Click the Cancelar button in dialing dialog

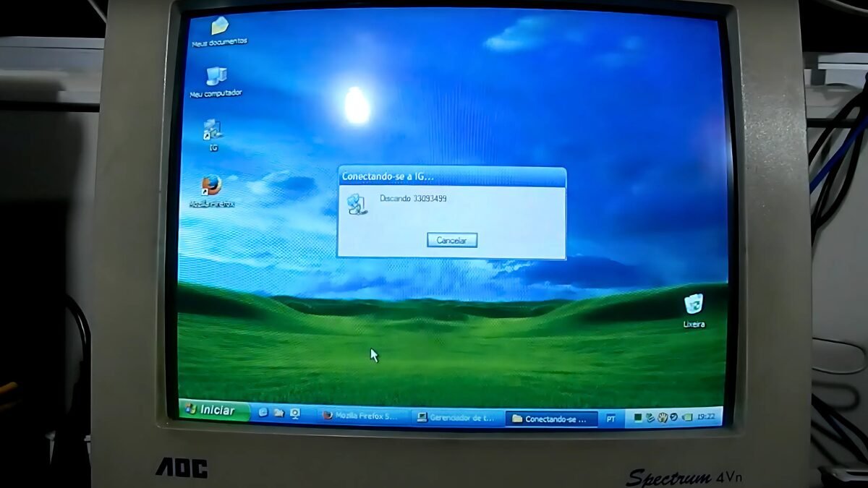click(x=451, y=240)
